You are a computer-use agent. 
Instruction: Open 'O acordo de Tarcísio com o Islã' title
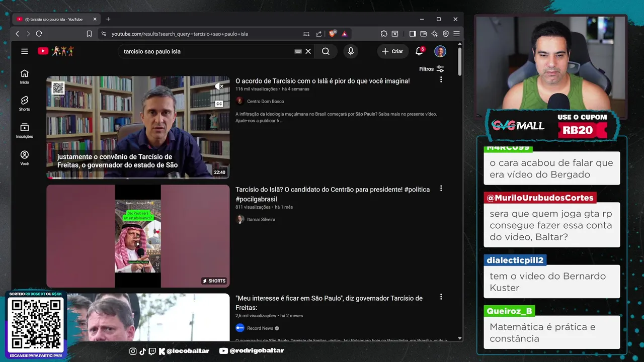pyautogui.click(x=323, y=81)
